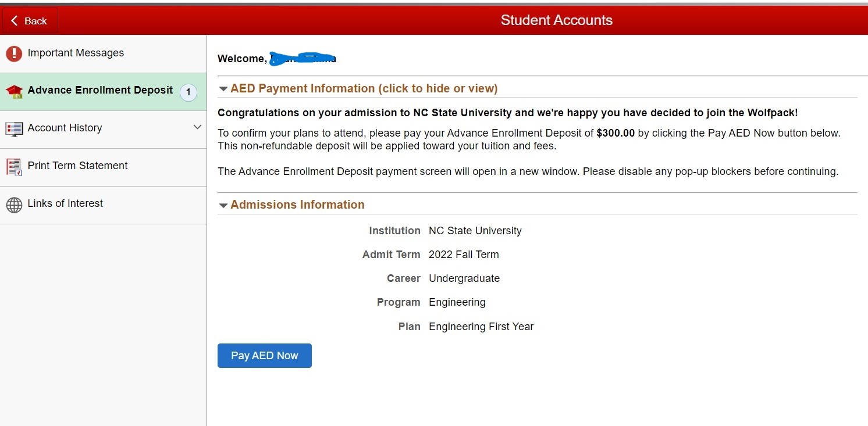The height and width of the screenshot is (426, 868).
Task: Click the Back arrow chevron icon
Action: (15, 21)
